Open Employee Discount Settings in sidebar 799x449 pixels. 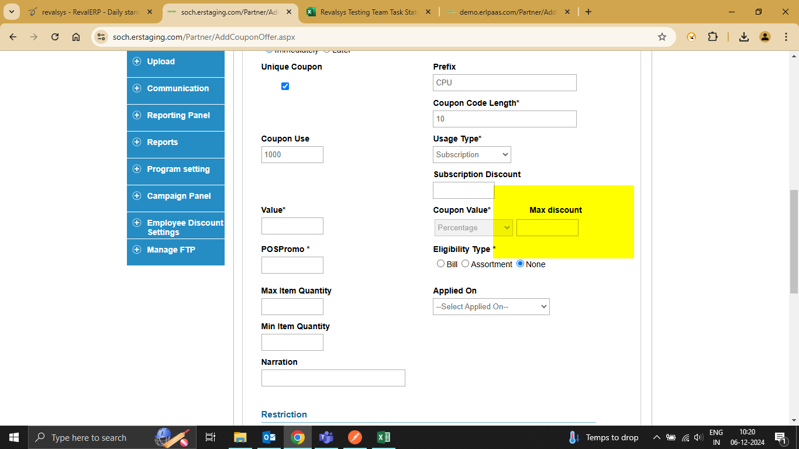(x=184, y=227)
